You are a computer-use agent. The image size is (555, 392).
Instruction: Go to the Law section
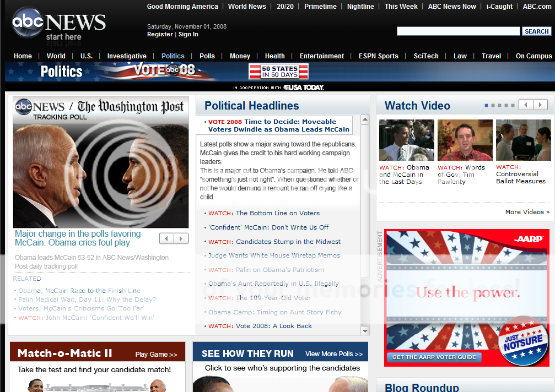460,56
